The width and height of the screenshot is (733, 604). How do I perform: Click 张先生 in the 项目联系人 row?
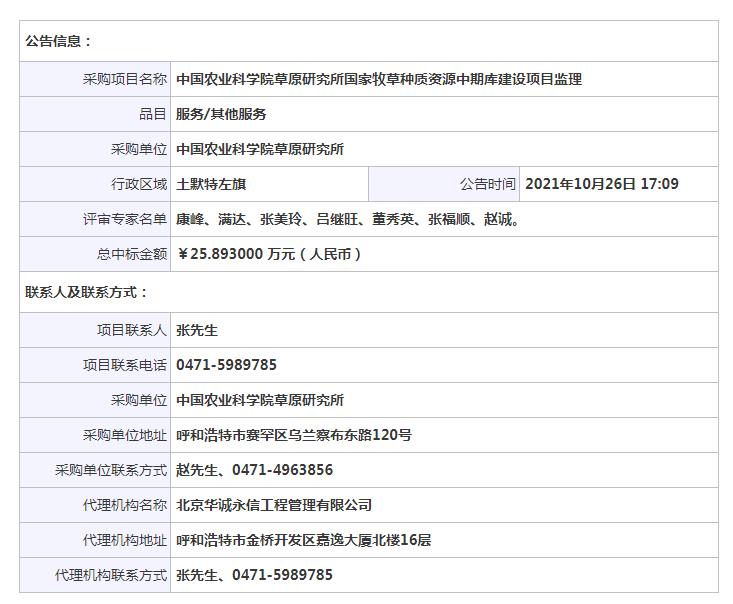(x=197, y=331)
